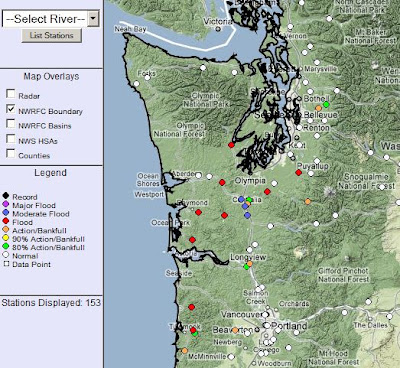Viewport: 400px width, 368px height.
Task: Click the Record legend black diamond
Action: pos(6,195)
